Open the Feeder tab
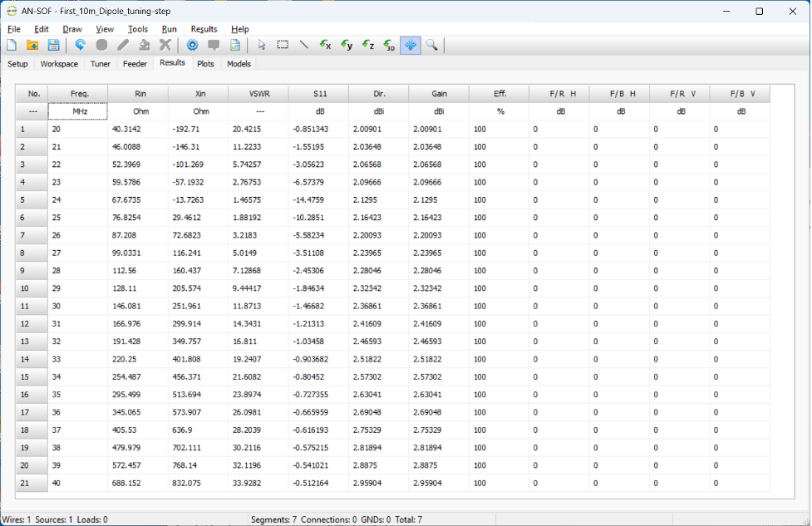The image size is (812, 526). [135, 64]
